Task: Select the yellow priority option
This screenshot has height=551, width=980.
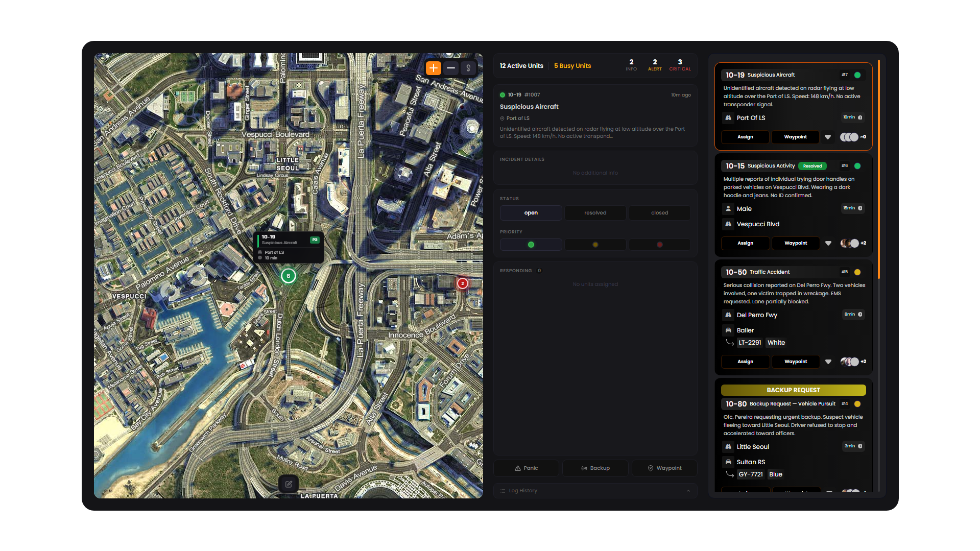Action: coord(595,245)
